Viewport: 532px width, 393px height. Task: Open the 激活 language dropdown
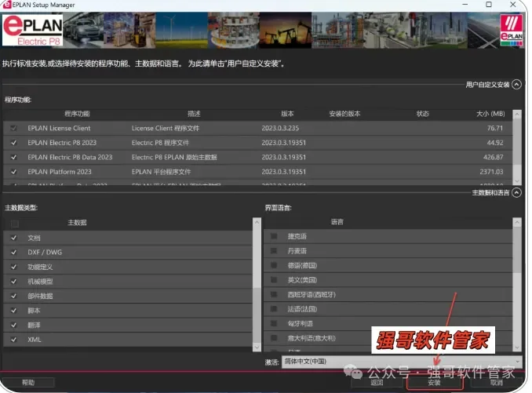pos(402,362)
